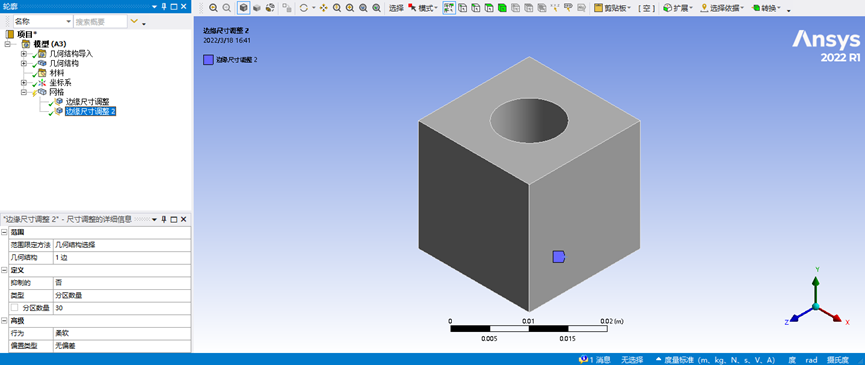
Task: Click the label tag icon
Action: [568, 8]
